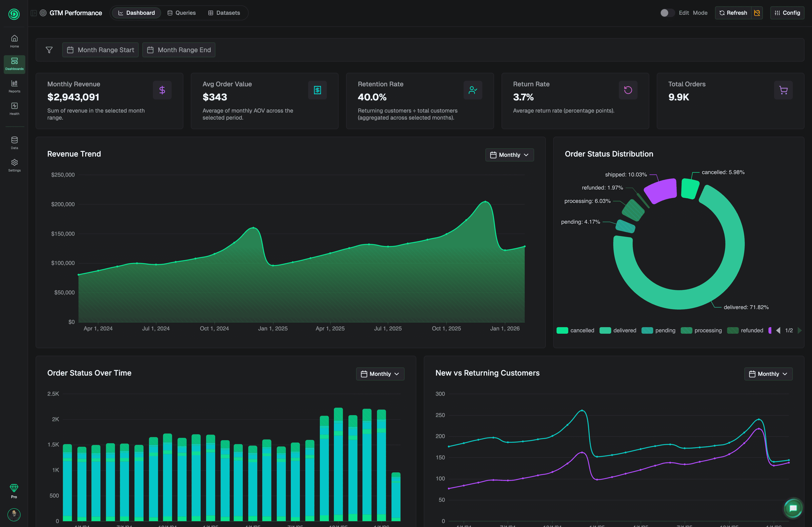Open Home in the sidebar
The width and height of the screenshot is (812, 527).
pyautogui.click(x=14, y=41)
